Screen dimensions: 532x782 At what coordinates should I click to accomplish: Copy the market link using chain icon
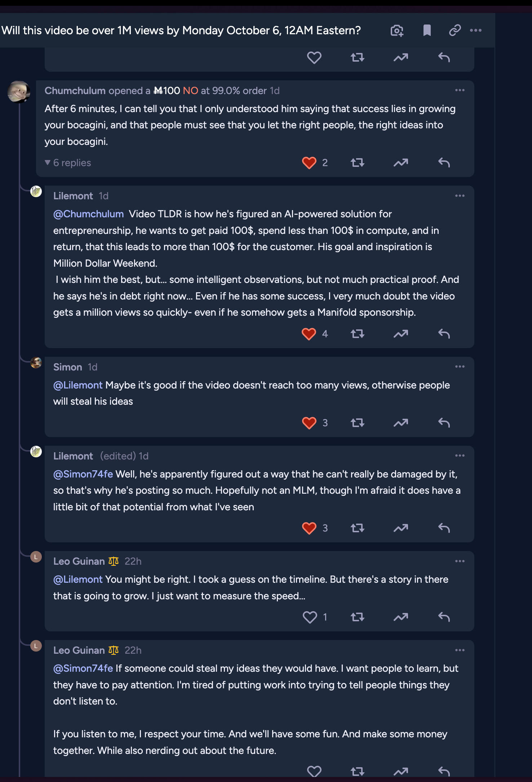click(x=455, y=31)
